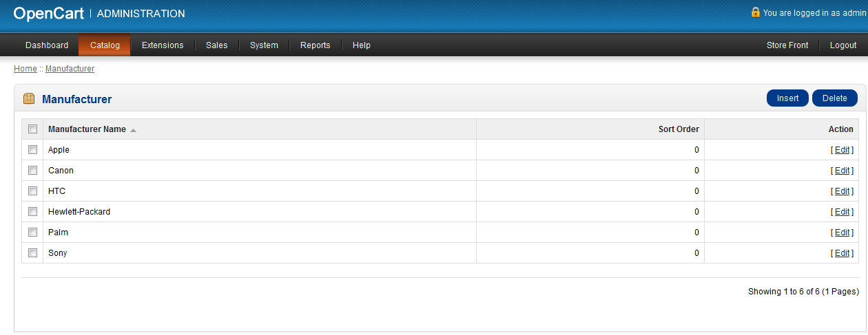Image resolution: width=868 pixels, height=335 pixels.
Task: Edit the Canon manufacturer
Action: (x=842, y=171)
